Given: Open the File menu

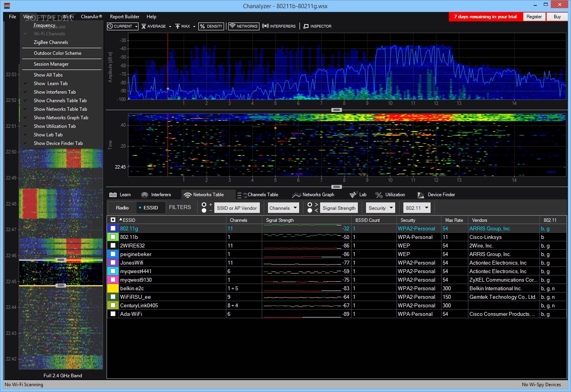Looking at the screenshot, I should 12,17.
